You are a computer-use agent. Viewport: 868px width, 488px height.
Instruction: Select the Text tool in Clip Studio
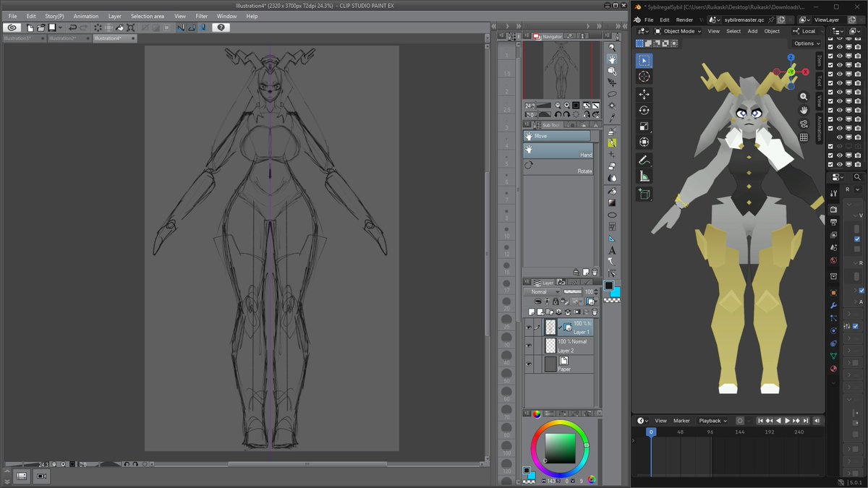[612, 250]
